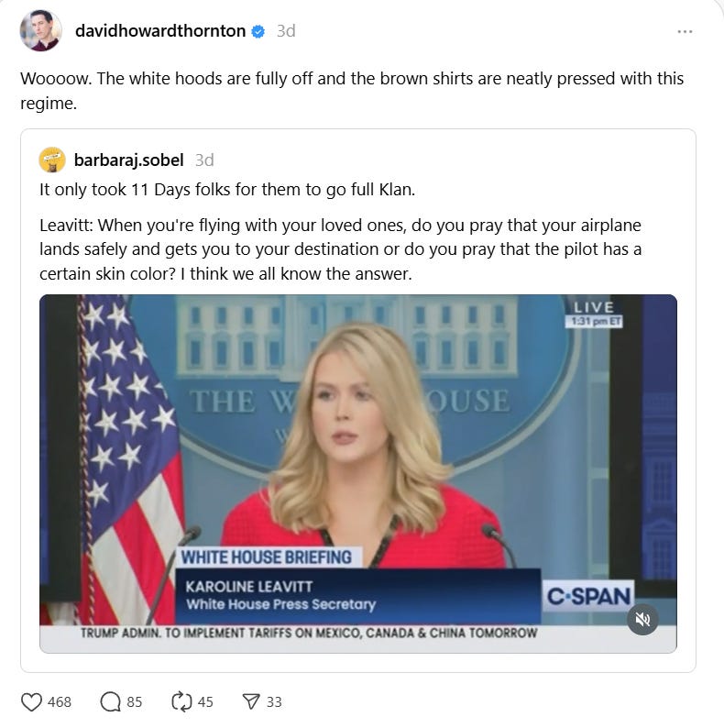Repost using the circular arrows icon
Image resolution: width=724 pixels, height=728 pixels.
click(181, 701)
